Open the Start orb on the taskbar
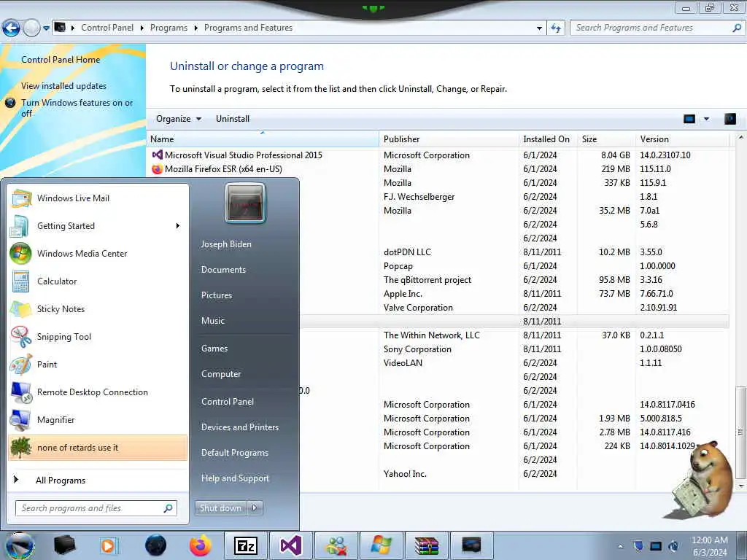 (19, 545)
